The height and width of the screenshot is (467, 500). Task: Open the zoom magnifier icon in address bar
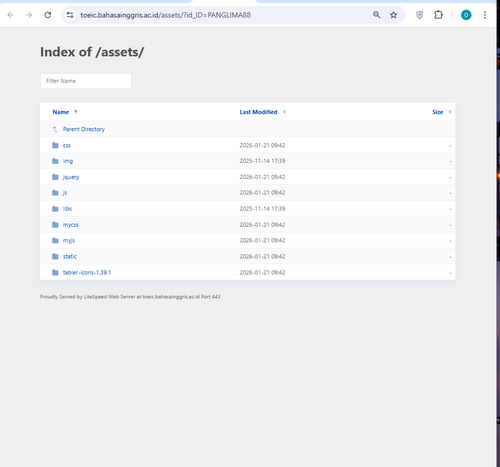[377, 15]
